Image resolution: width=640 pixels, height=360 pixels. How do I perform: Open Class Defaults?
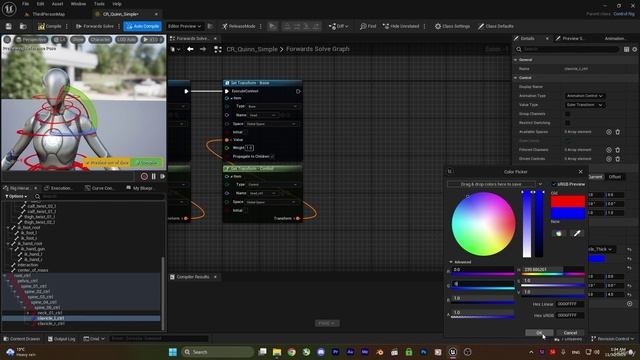point(496,26)
